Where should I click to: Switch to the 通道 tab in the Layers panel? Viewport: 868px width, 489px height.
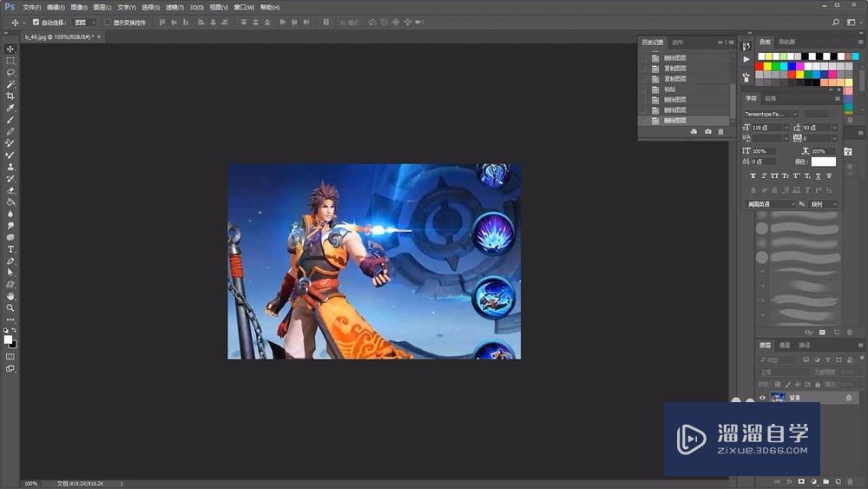785,345
